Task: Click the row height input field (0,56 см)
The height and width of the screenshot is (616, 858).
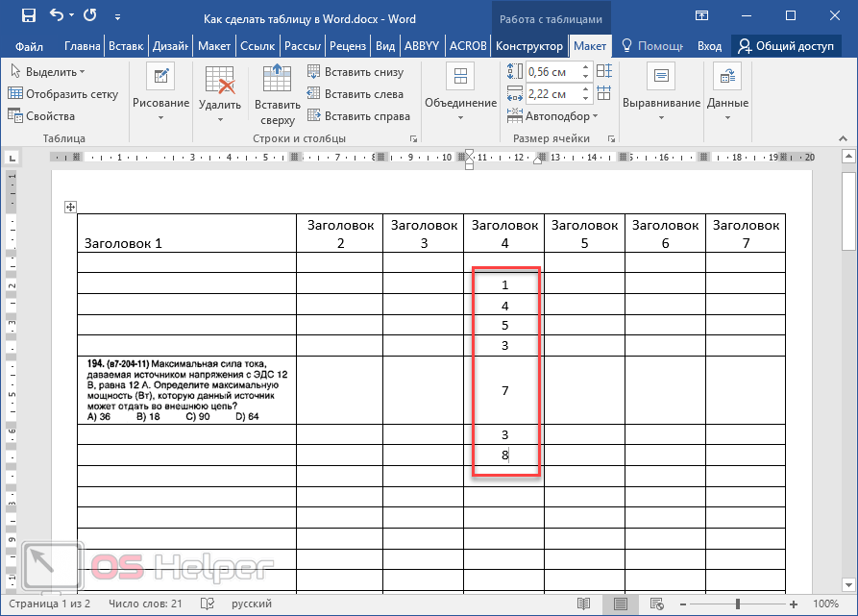Action: 555,72
